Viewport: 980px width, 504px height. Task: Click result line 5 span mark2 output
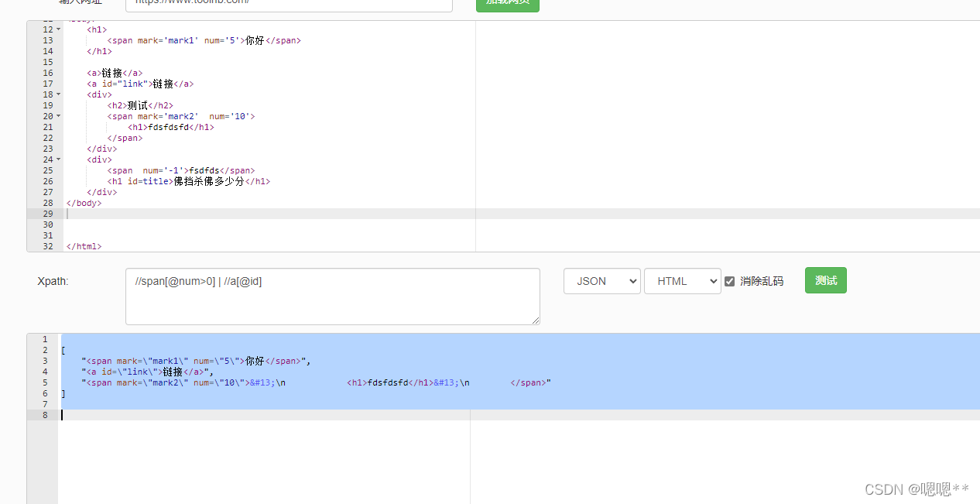316,382
